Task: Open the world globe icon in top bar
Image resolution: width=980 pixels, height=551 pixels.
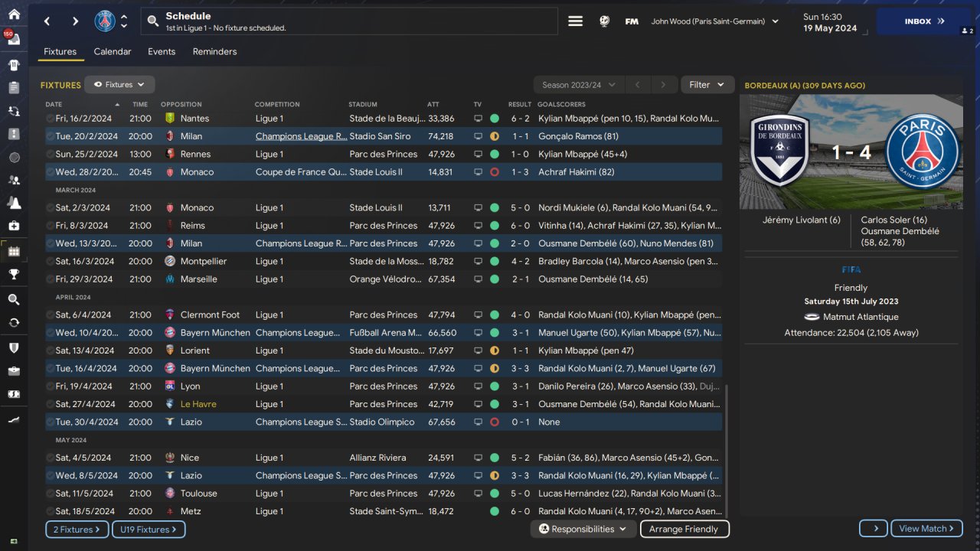Action: coord(604,21)
